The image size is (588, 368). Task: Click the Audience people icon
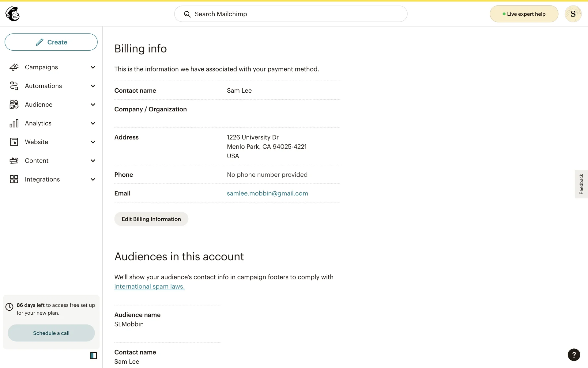tap(14, 105)
